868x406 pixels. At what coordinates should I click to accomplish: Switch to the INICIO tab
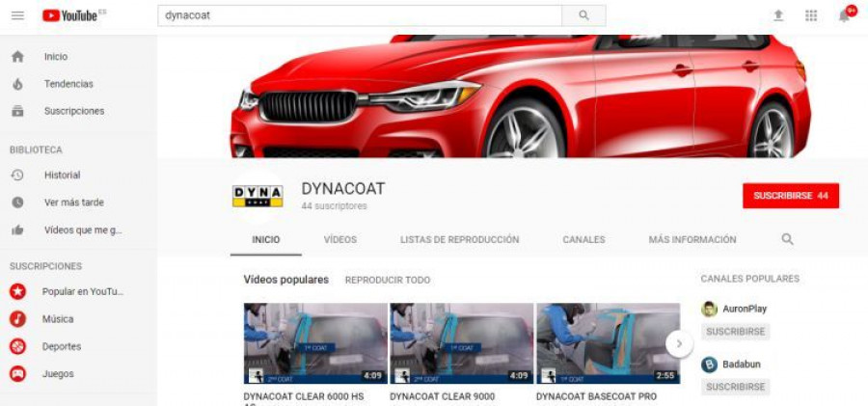(x=266, y=240)
